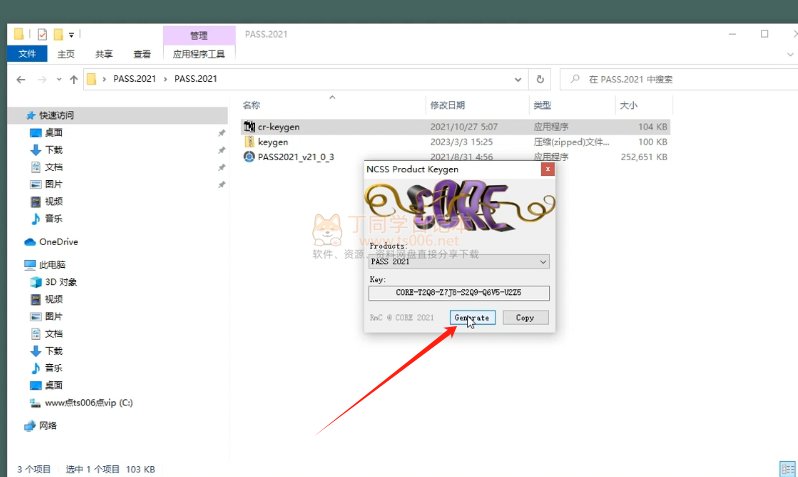Viewport: 798px width, 477px height.
Task: Click the pin icon beside 下载
Action: click(x=221, y=150)
